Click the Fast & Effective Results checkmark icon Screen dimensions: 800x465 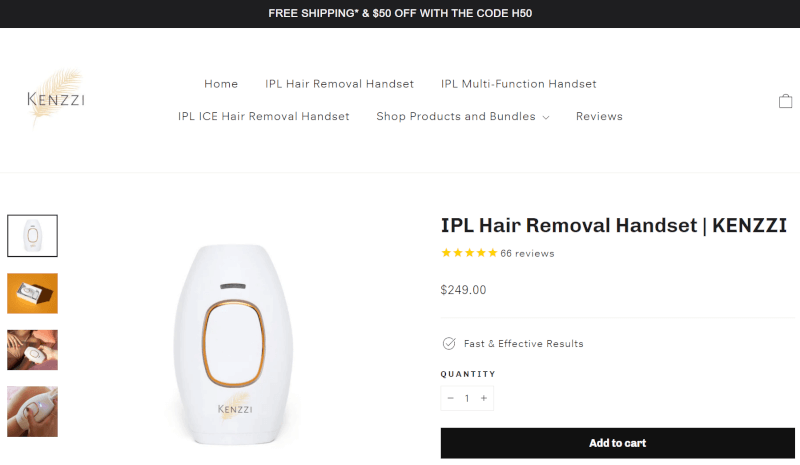point(449,344)
